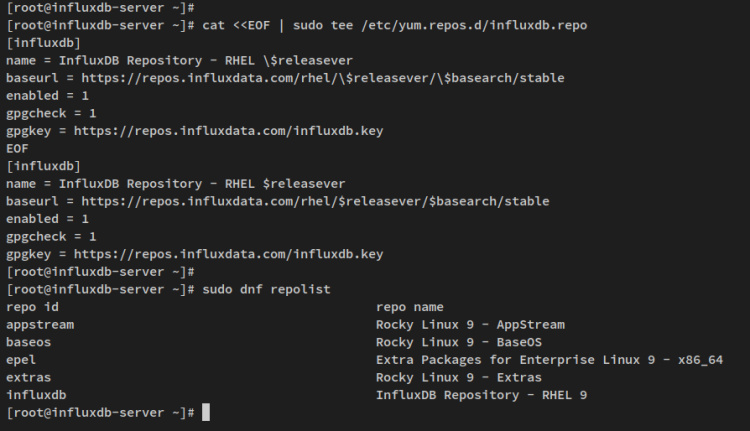
Task: Click the standalone EOF heredoc terminator line
Action: [x=17, y=148]
